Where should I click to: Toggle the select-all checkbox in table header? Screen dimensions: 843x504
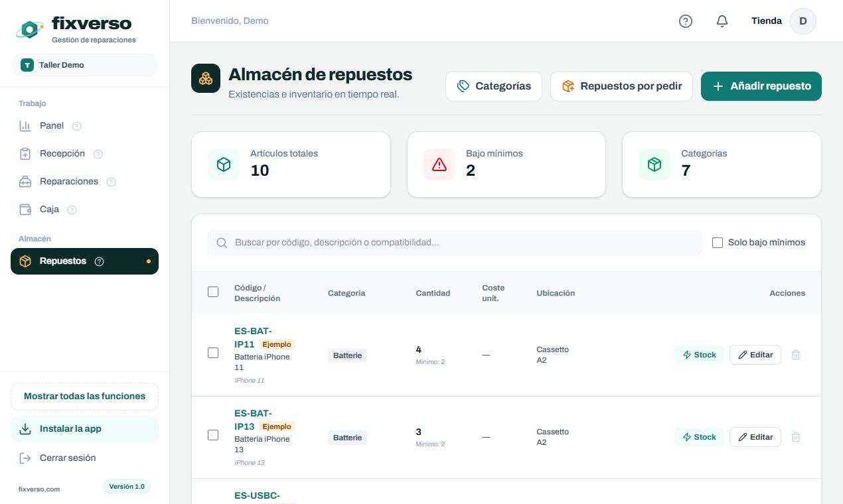pyautogui.click(x=213, y=292)
